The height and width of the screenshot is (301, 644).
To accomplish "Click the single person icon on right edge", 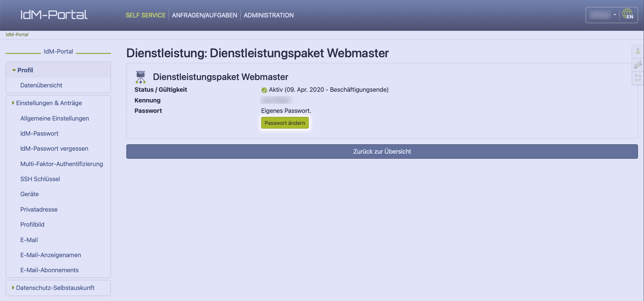I will pyautogui.click(x=638, y=52).
